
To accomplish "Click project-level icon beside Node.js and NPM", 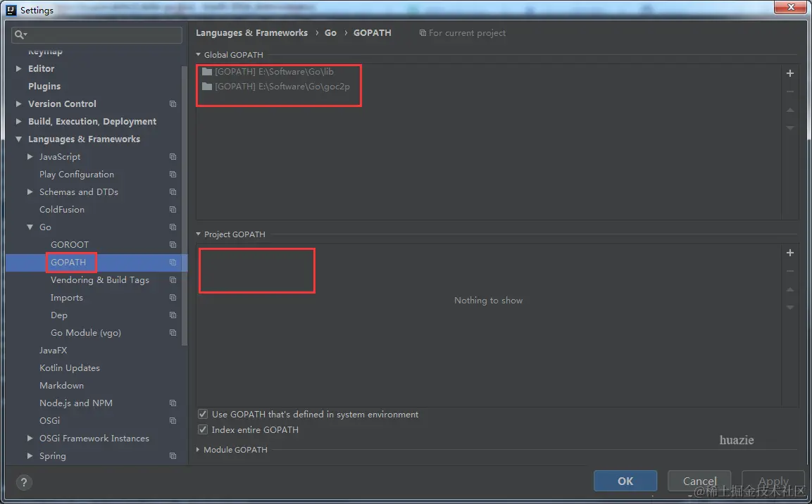I will 173,403.
